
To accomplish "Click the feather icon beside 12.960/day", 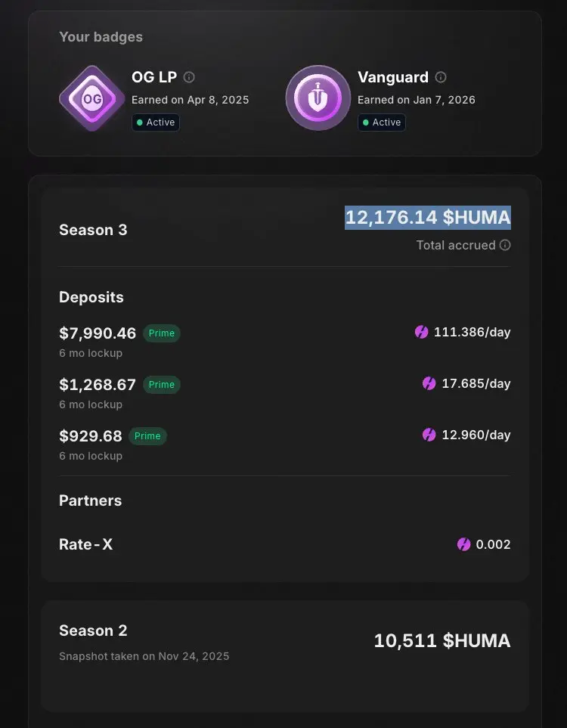I will tap(429, 435).
